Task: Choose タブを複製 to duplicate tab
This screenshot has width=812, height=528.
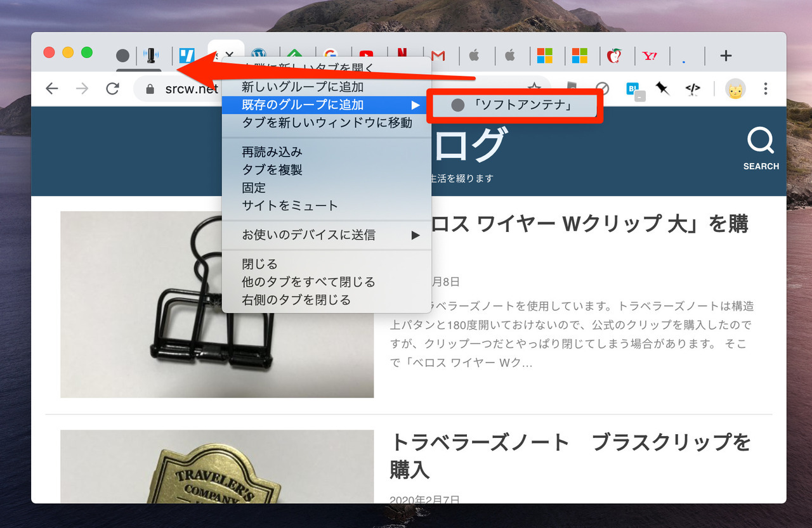Action: [327, 170]
